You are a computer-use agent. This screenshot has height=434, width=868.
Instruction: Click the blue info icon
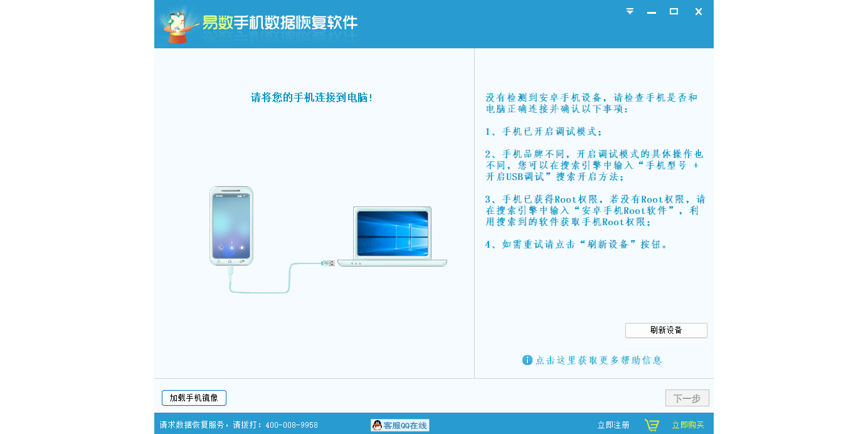tap(527, 360)
